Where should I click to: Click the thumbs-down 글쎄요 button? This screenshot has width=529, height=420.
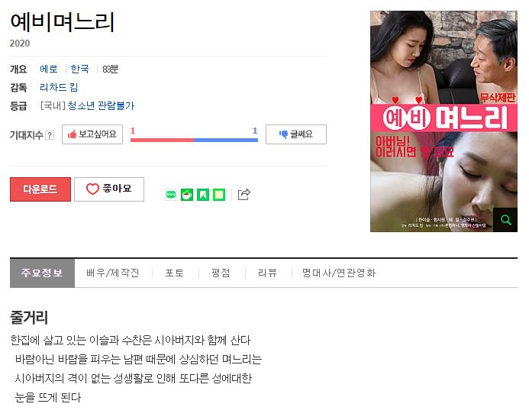click(x=296, y=134)
